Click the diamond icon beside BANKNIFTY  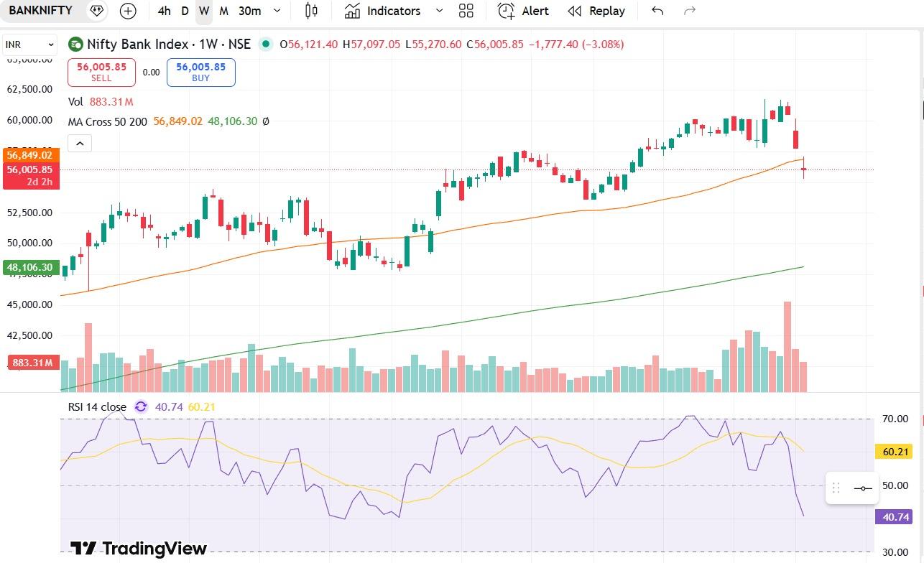coord(97,11)
